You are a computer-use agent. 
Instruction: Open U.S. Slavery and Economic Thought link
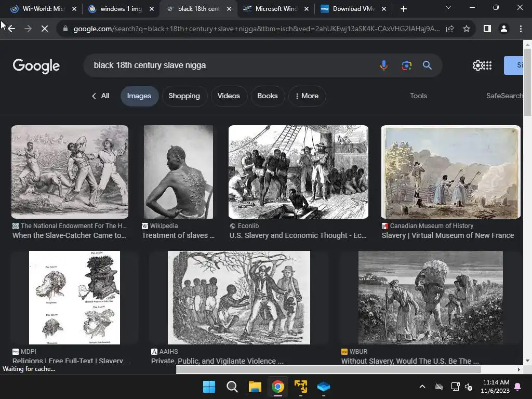click(x=298, y=235)
